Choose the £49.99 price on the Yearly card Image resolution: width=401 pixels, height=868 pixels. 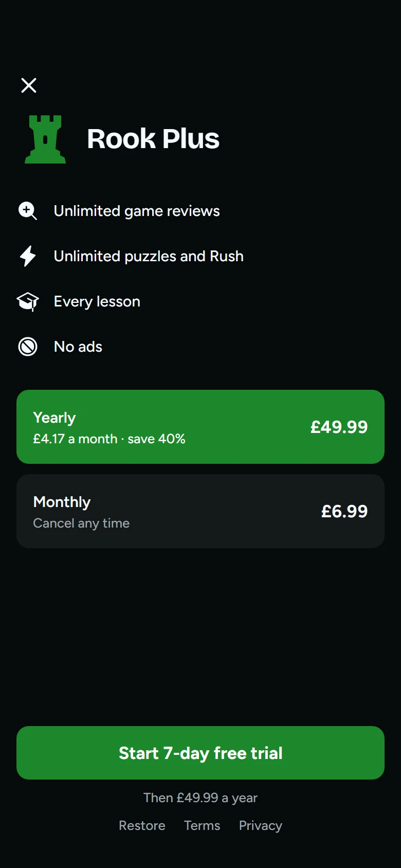339,427
